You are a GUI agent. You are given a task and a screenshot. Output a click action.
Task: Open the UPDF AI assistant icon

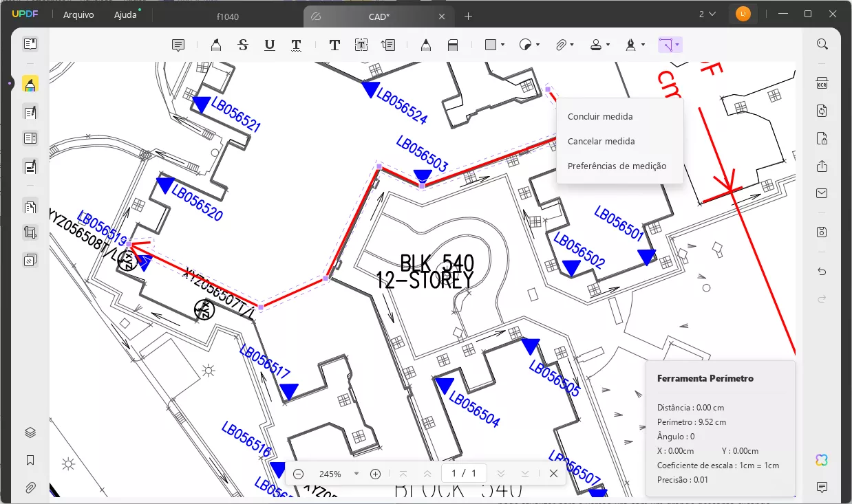(x=822, y=460)
